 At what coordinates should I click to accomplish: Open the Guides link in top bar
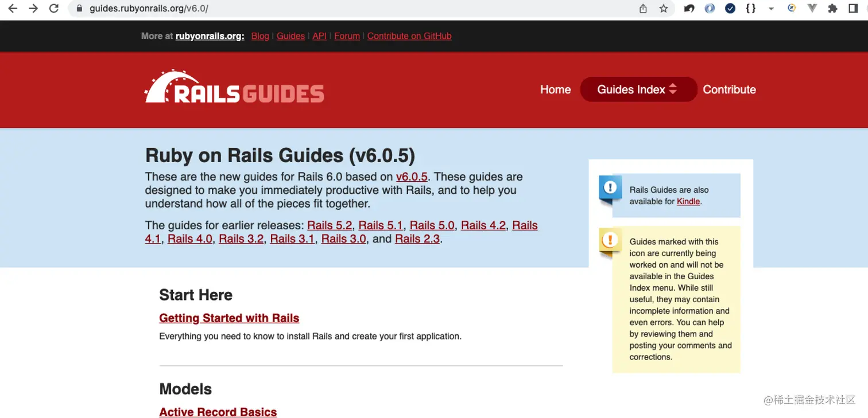point(290,36)
